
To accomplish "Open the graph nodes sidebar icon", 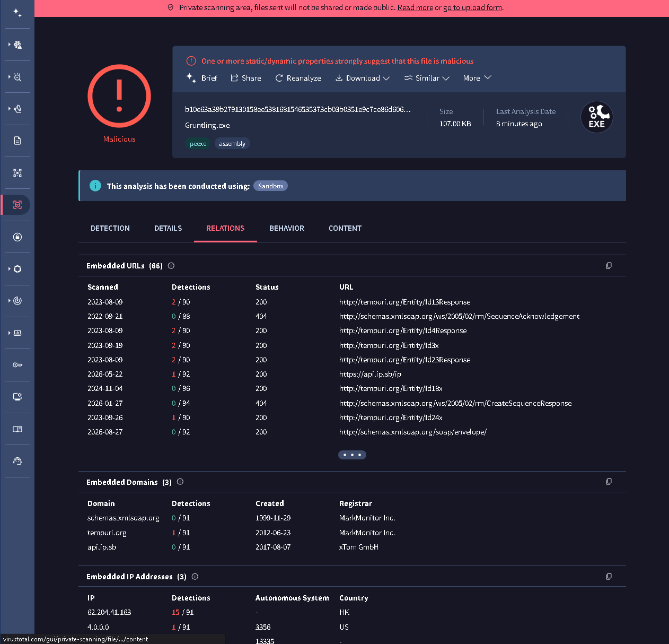I will pos(17,173).
